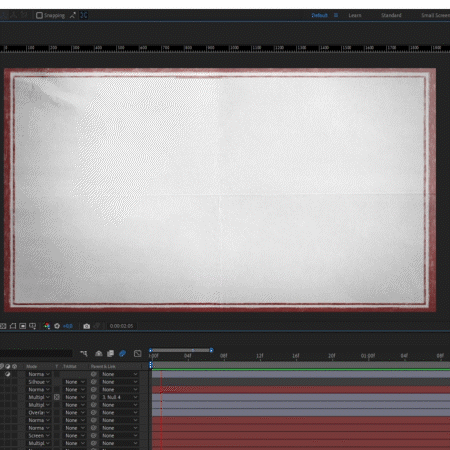The image size is (450, 450).
Task: Toggle Preserve Transparency on the Multiply layer
Action: [x=57, y=397]
